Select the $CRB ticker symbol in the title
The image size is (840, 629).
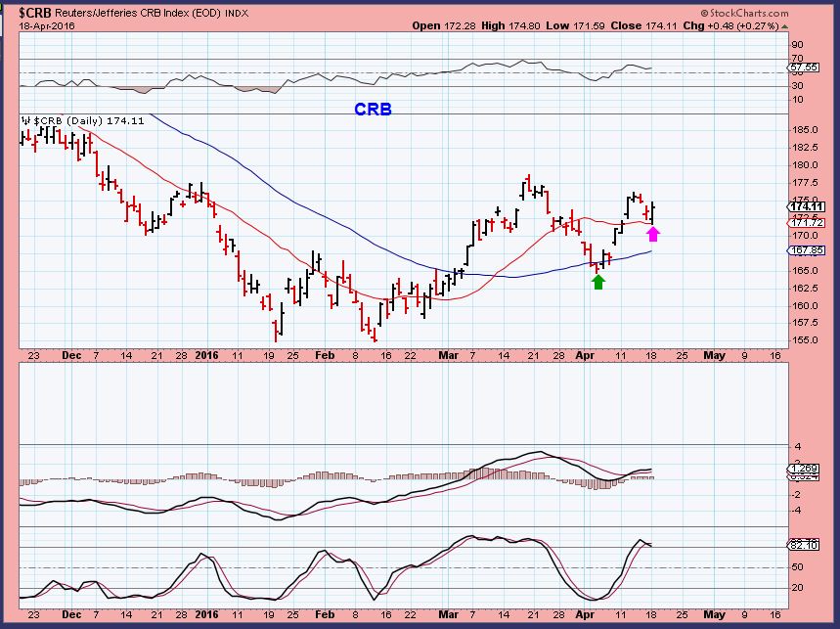[35, 13]
